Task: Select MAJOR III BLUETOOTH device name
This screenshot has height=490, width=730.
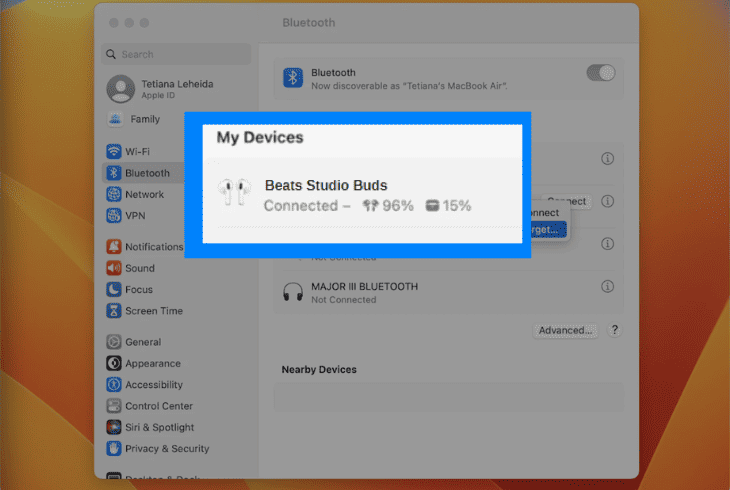Action: pos(365,286)
